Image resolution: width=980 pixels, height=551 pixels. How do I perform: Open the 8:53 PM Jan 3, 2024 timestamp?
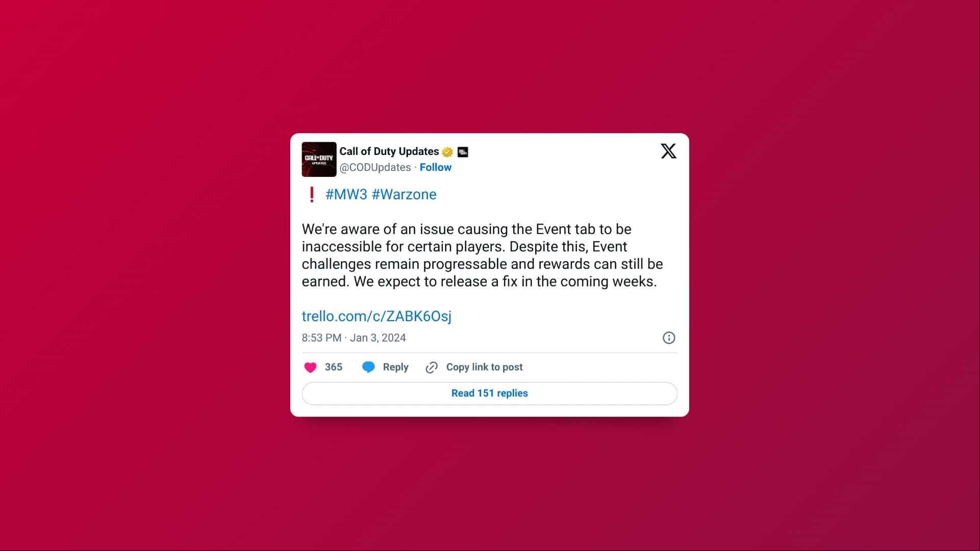(354, 338)
